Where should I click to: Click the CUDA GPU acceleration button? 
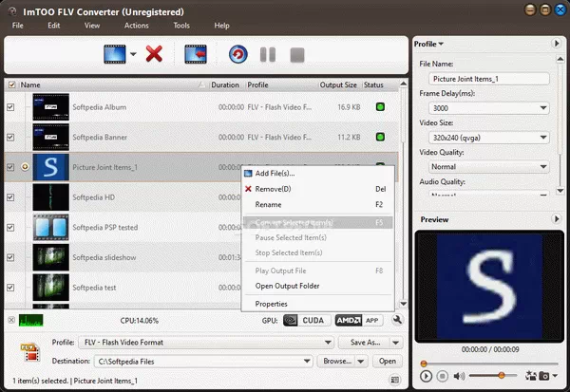coord(305,321)
